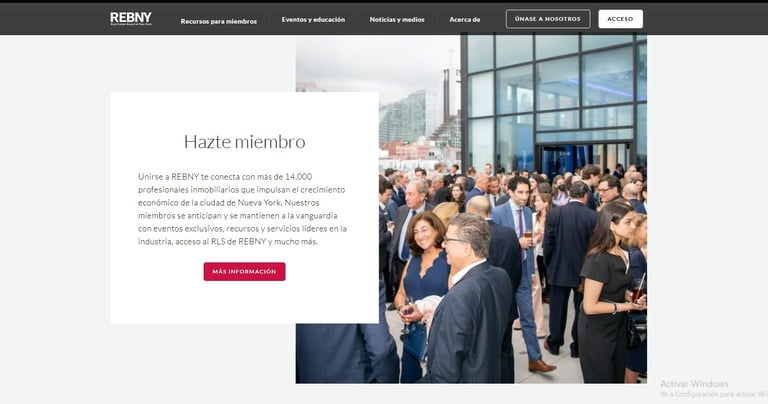Select Noticias y medios in navigation
Image resolution: width=768 pixels, height=404 pixels.
(397, 20)
